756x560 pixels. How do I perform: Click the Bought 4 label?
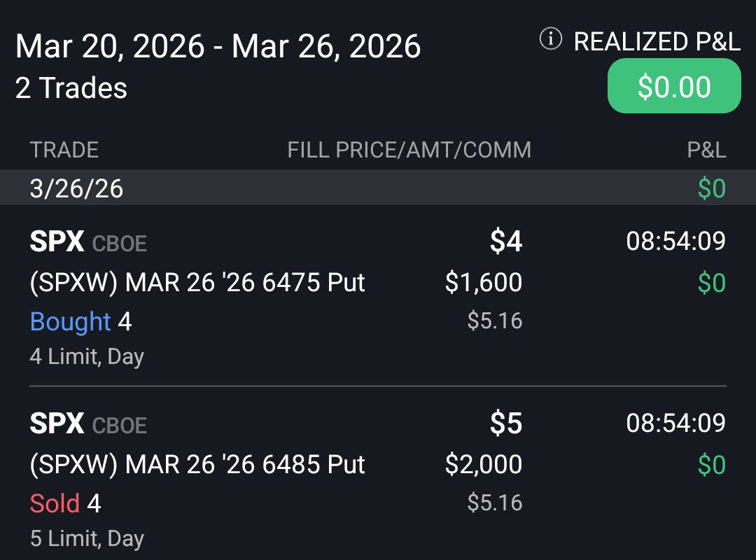click(80, 321)
